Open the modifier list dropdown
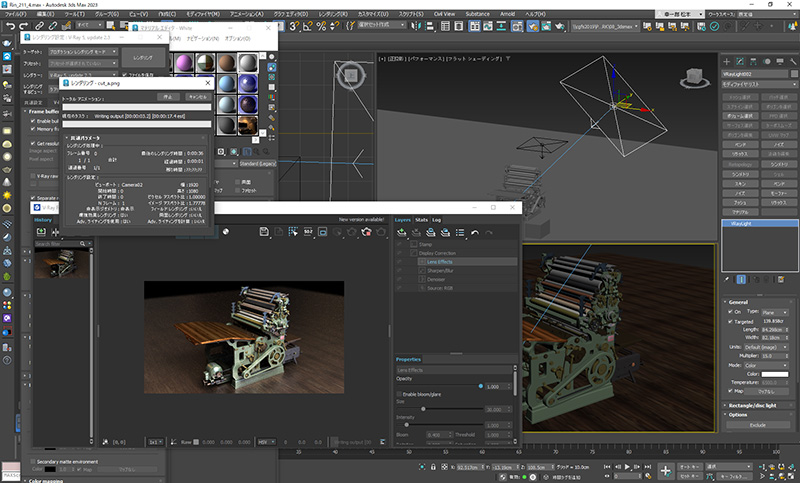Image resolution: width=800 pixels, height=483 pixels. pyautogui.click(x=759, y=84)
